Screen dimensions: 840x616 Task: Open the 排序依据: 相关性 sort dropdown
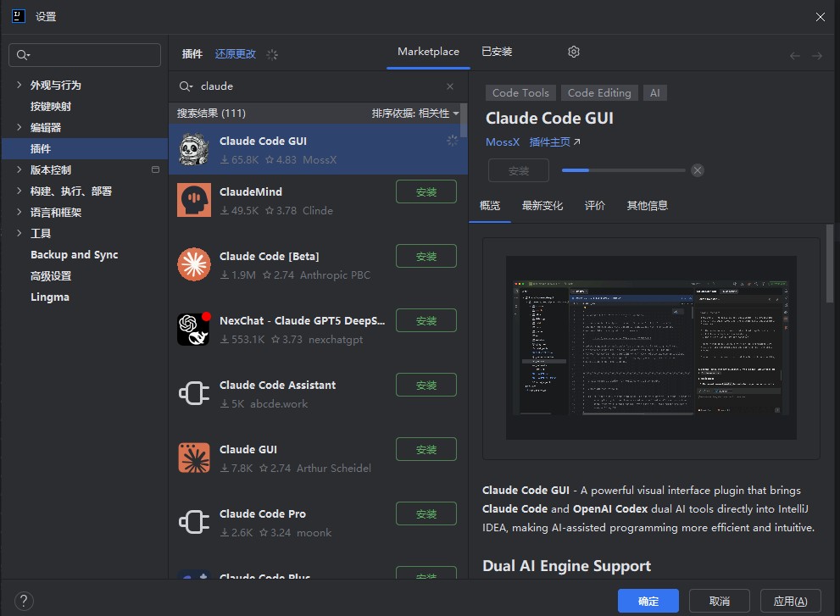415,113
